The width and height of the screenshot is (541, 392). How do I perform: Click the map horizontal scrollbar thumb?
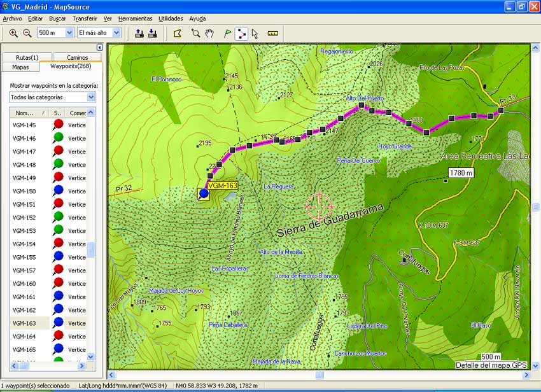[x=320, y=375]
